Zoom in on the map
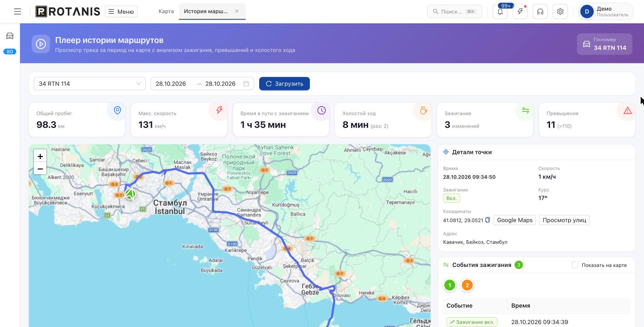644x327 pixels. pos(40,156)
